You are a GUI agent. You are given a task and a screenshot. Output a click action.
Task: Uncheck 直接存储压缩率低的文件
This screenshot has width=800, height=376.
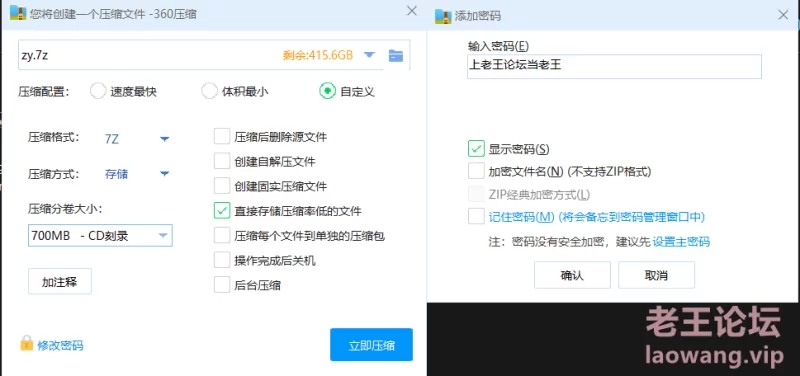(222, 211)
